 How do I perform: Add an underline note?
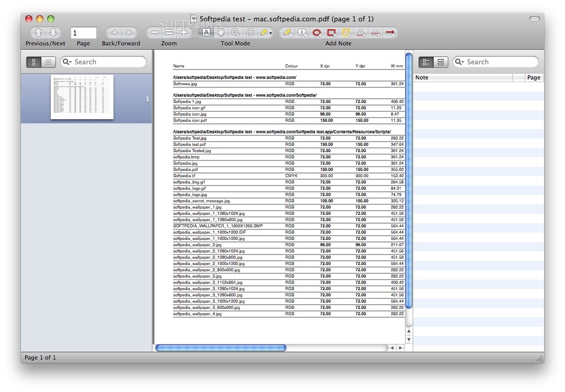click(x=360, y=33)
